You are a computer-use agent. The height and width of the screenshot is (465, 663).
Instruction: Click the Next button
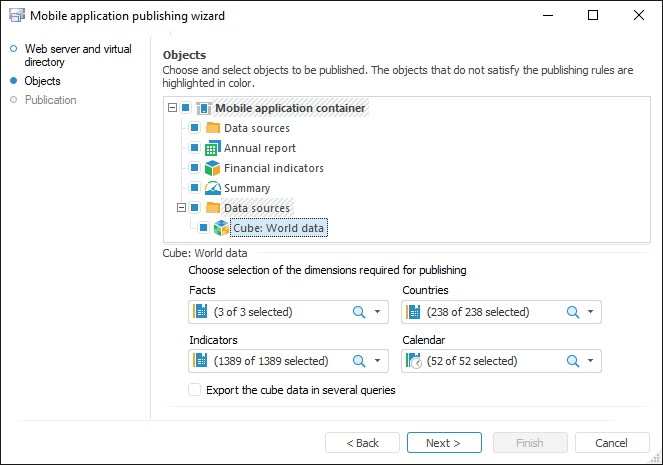tap(444, 443)
